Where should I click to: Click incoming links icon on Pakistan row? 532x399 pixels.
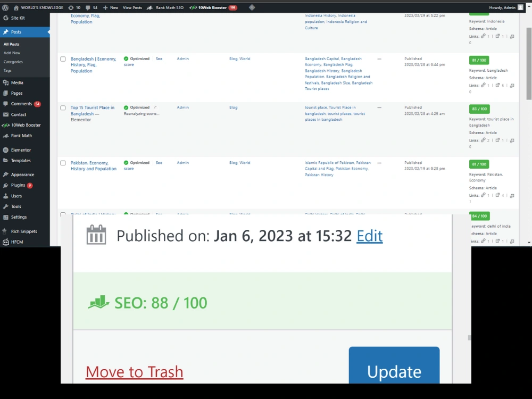pos(512,196)
